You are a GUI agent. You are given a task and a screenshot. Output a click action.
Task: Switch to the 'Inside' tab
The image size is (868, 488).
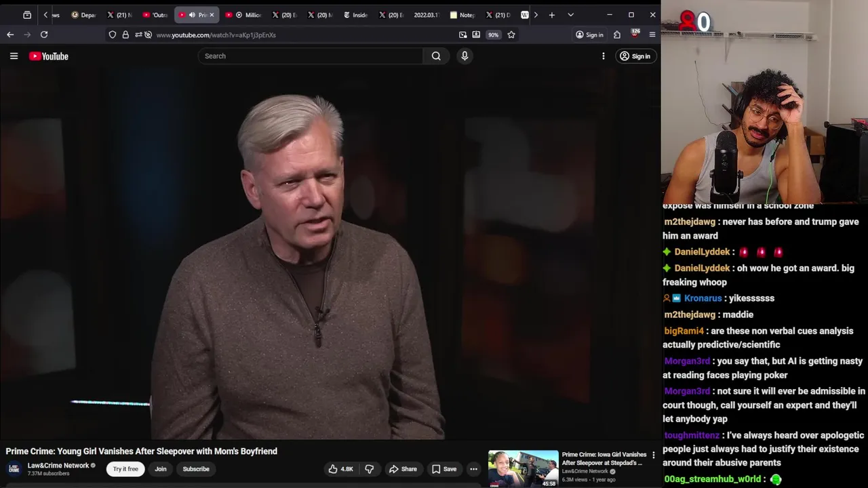(x=355, y=15)
